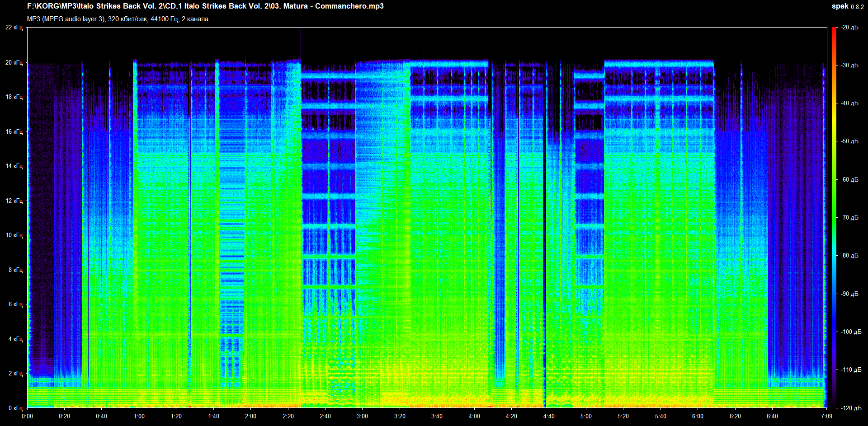
Task: Click the 7:09 end time label
Action: 826,416
